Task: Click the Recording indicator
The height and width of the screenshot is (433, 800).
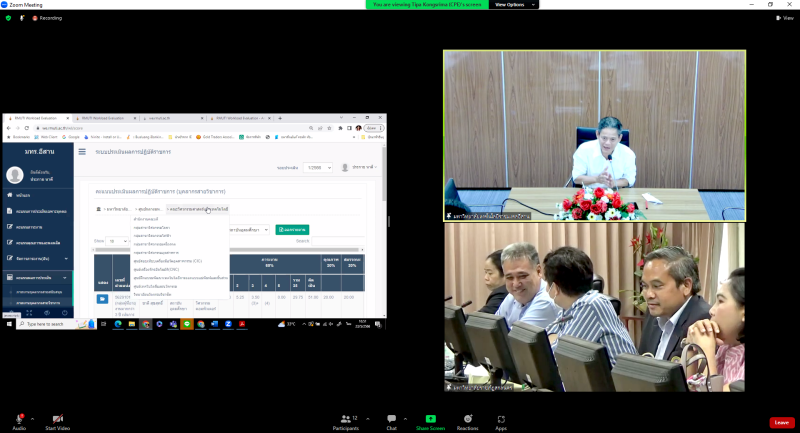Action: pos(46,18)
